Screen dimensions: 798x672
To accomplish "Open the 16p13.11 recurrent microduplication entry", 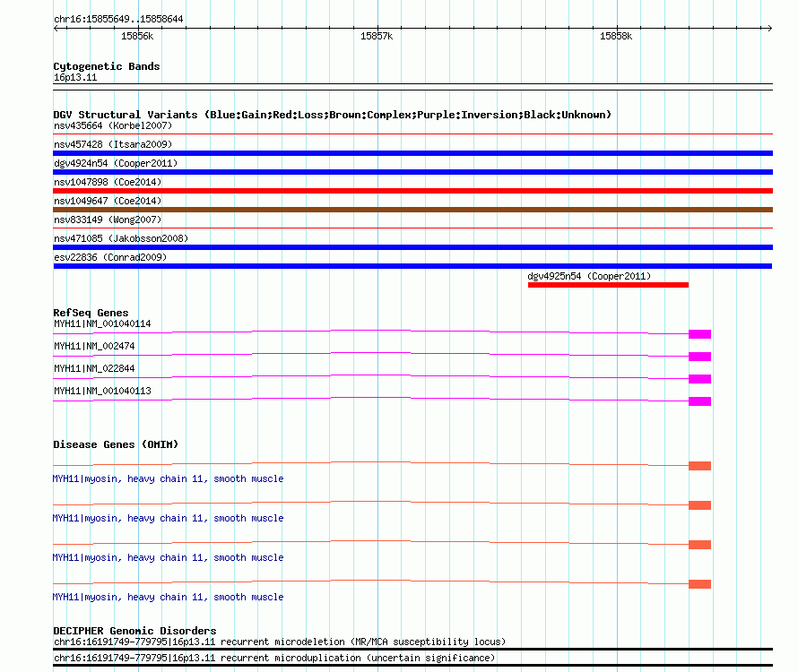I will [x=274, y=659].
